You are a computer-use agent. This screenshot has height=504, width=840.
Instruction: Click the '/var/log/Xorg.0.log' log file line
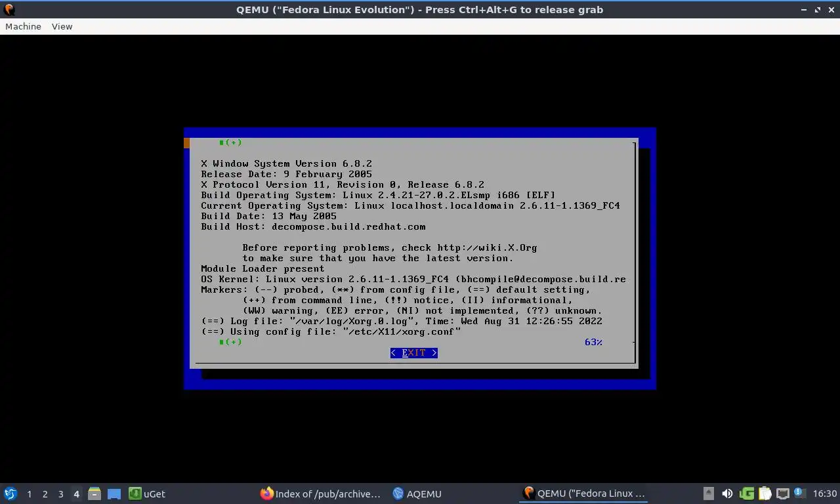click(x=402, y=321)
